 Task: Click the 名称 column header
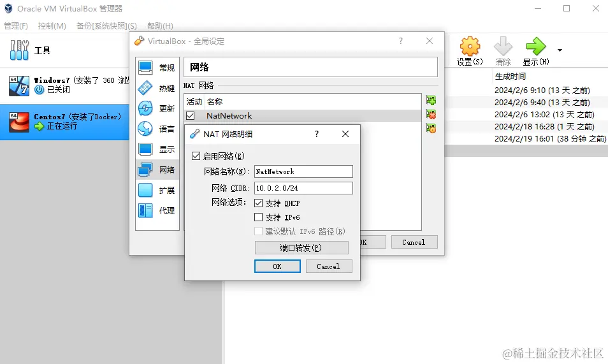click(x=214, y=101)
